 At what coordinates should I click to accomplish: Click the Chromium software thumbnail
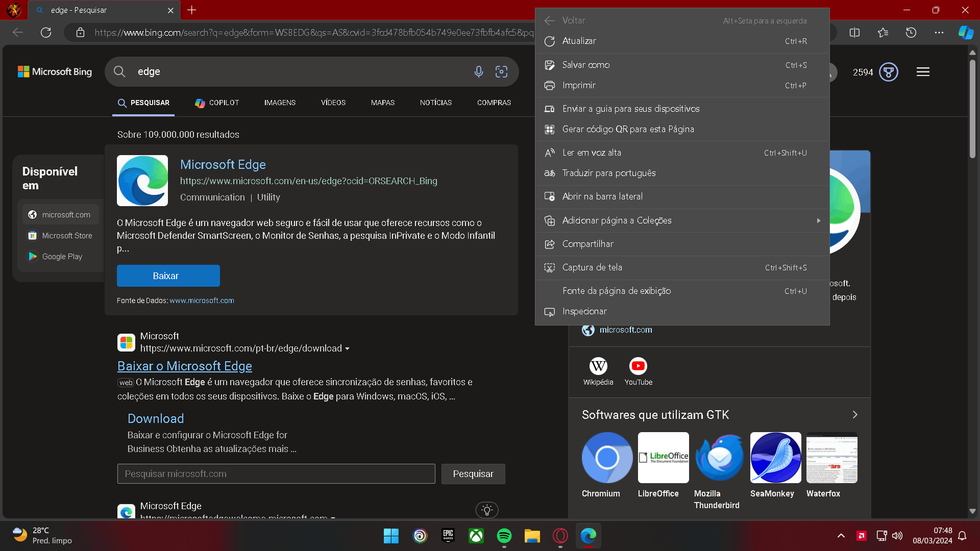[607, 458]
